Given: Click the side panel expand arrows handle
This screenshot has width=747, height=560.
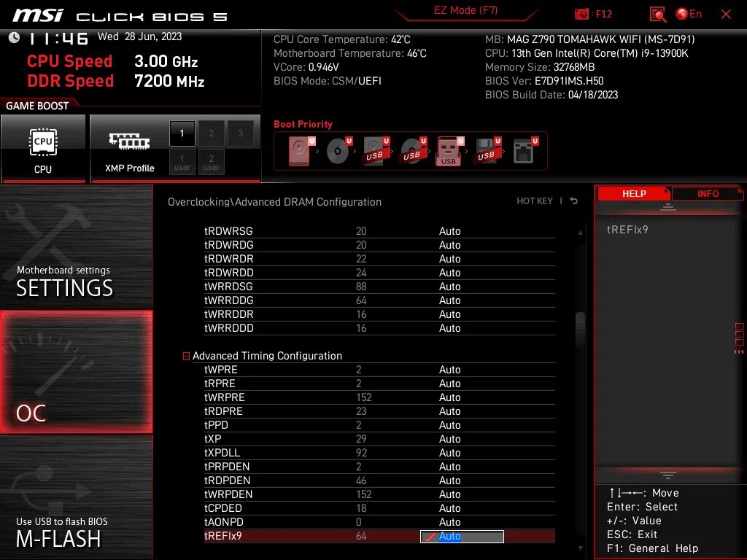Looking at the screenshot, I should 739,339.
